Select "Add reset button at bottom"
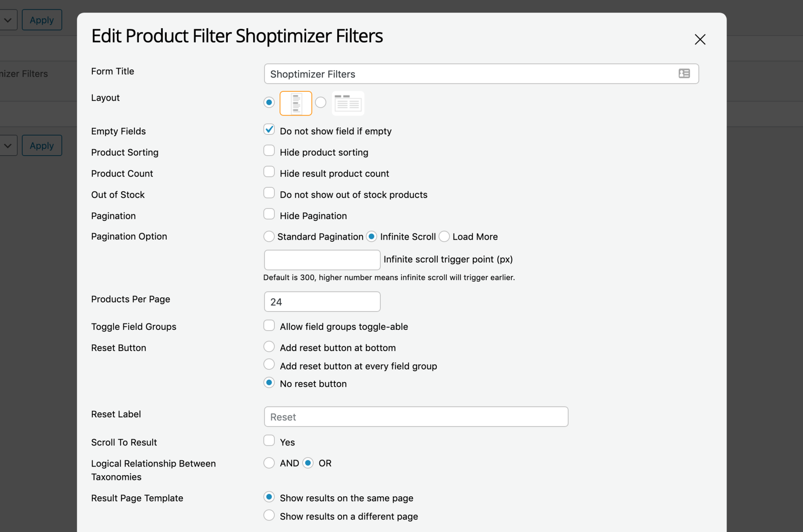Screen dimensions: 803x532 point(269,346)
